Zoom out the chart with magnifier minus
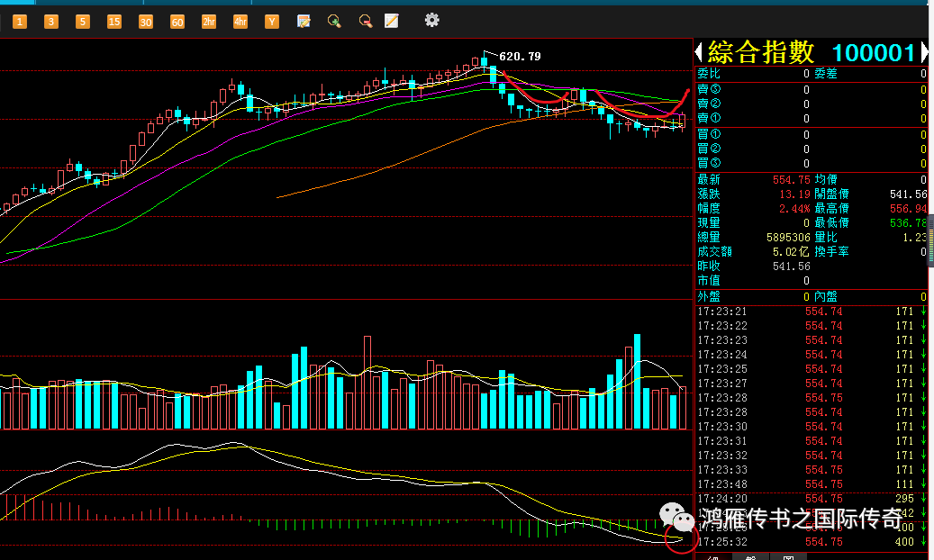934x560 pixels. tap(366, 22)
